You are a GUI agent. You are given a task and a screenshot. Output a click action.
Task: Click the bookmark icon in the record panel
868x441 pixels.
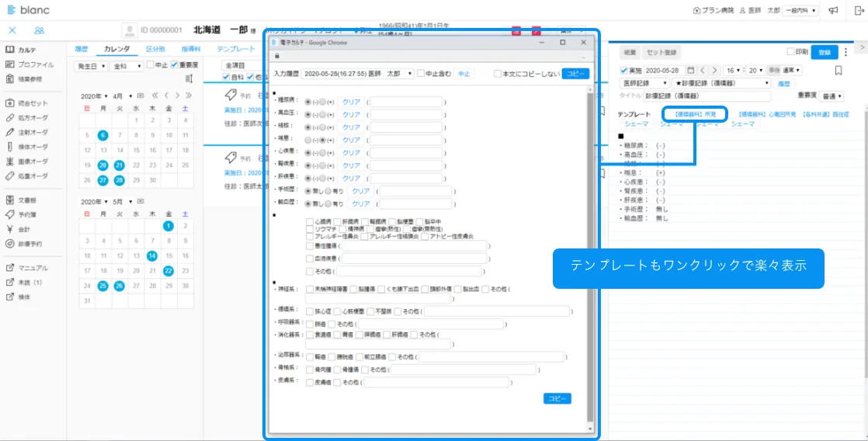[838, 71]
